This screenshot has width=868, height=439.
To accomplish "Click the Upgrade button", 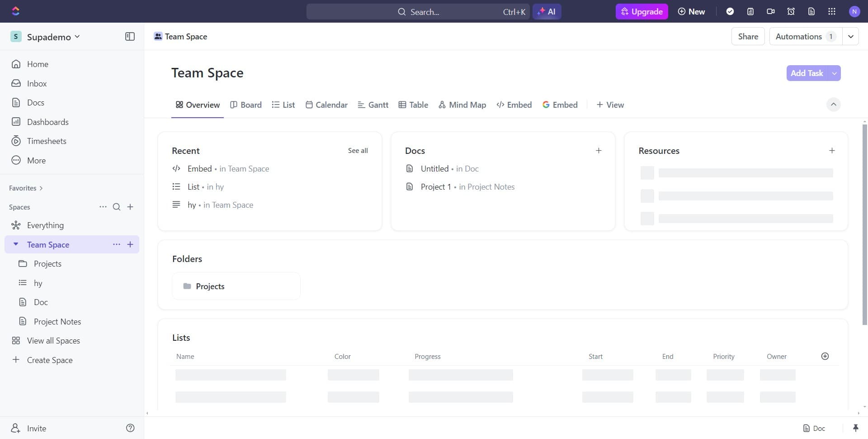I will coord(642,11).
